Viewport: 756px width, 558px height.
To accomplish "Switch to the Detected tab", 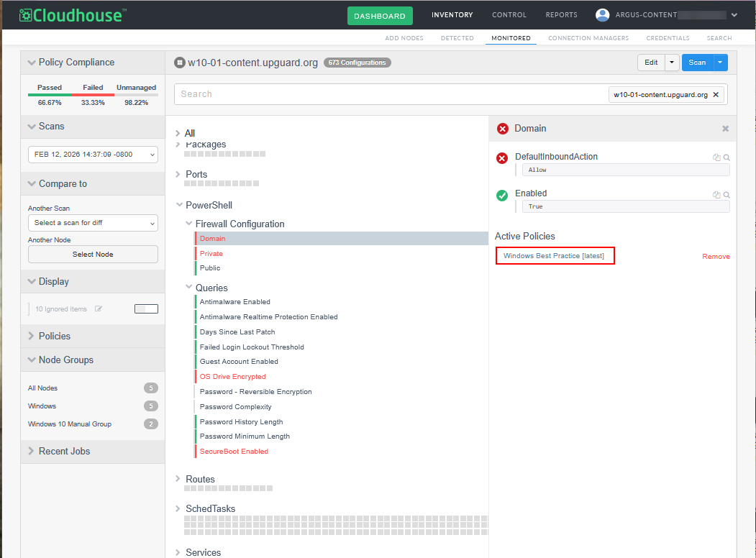I will 457,38.
